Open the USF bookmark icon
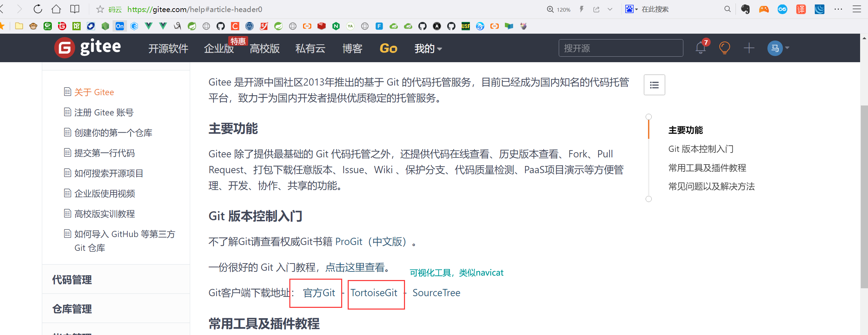Viewport: 868px width, 335px height. (x=466, y=26)
